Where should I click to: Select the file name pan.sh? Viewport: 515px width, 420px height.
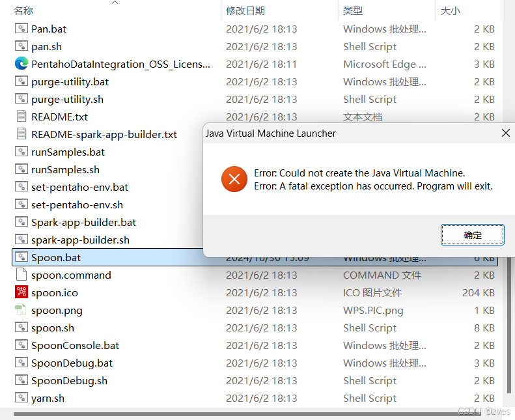[46, 47]
